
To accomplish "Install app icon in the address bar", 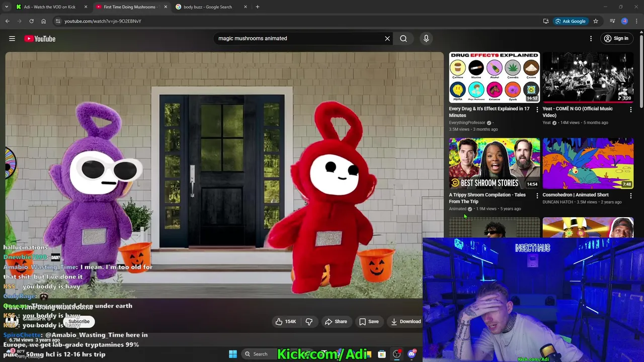I will click(546, 21).
